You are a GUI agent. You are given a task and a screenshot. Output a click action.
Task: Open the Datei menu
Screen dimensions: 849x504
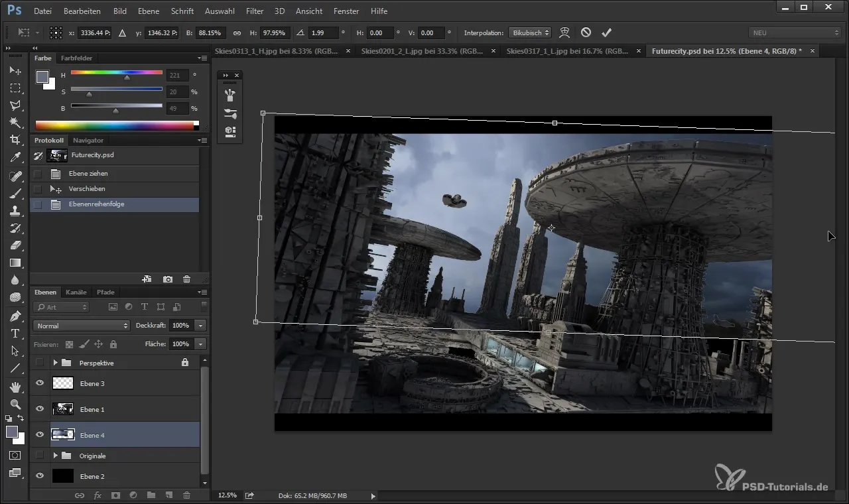pyautogui.click(x=42, y=11)
